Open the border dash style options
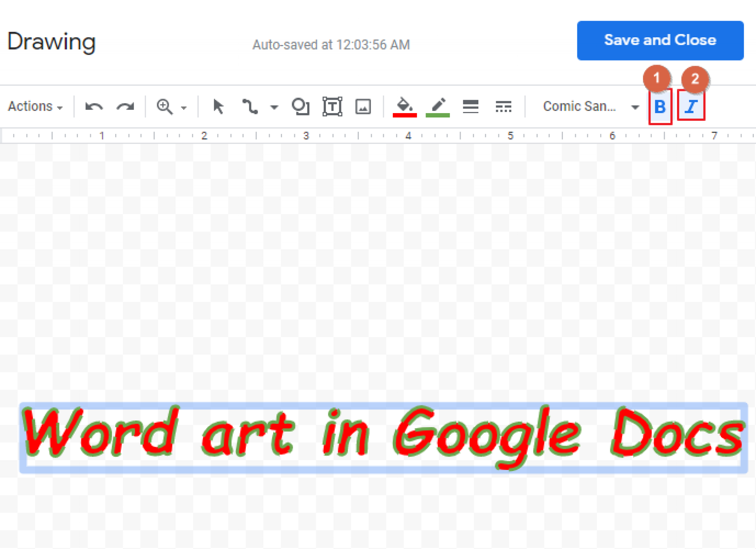The image size is (756, 549). 504,107
